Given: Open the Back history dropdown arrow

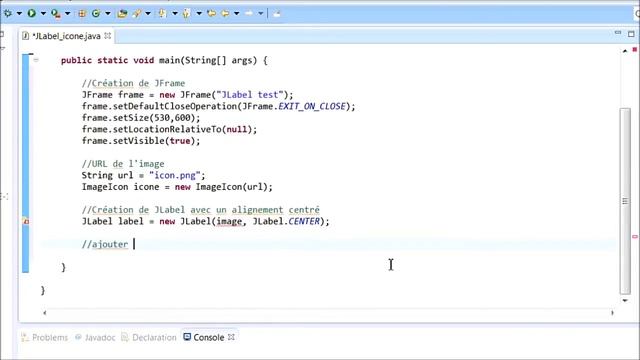Looking at the screenshot, I should pyautogui.click(x=236, y=13).
